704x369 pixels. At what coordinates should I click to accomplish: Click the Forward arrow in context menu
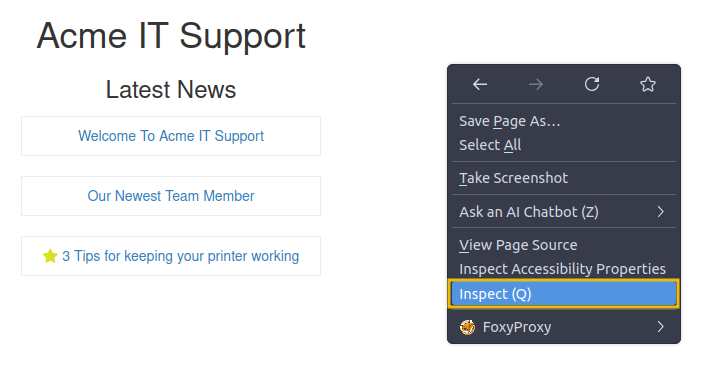tap(536, 84)
